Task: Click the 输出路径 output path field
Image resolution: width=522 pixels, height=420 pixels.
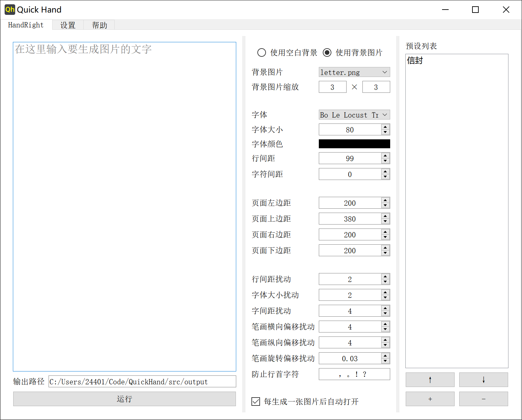Action: [142, 381]
